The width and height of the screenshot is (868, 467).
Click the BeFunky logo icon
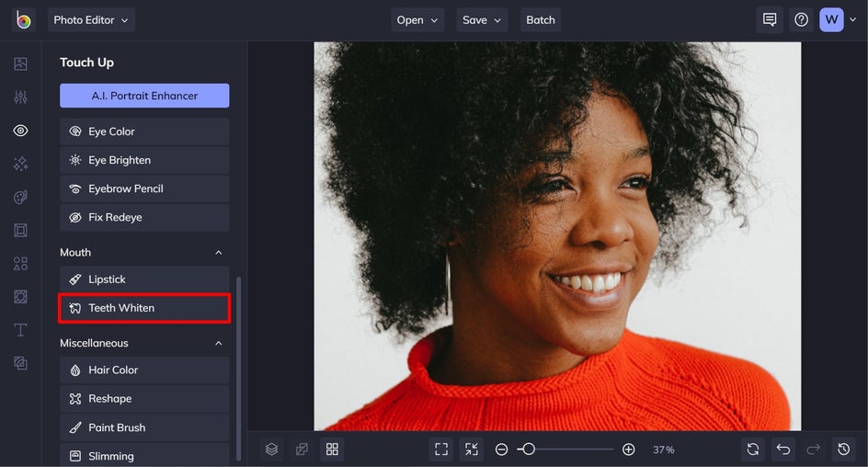[23, 20]
